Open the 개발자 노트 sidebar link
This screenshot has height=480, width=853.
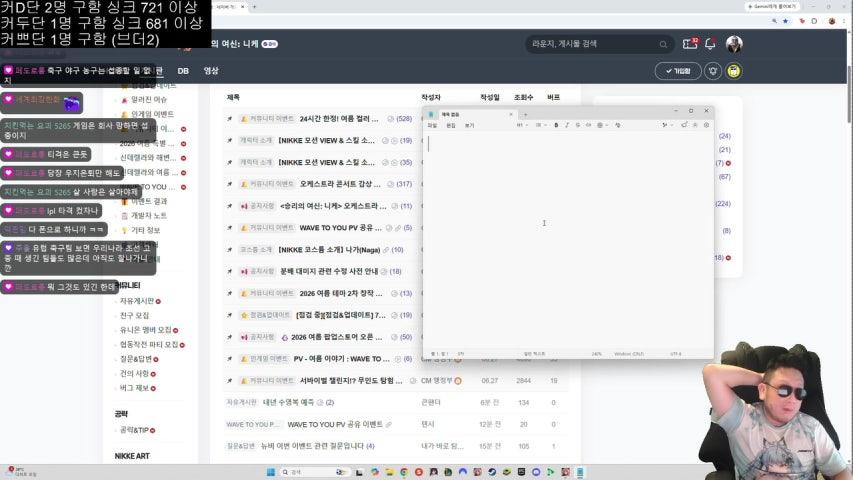(149, 216)
